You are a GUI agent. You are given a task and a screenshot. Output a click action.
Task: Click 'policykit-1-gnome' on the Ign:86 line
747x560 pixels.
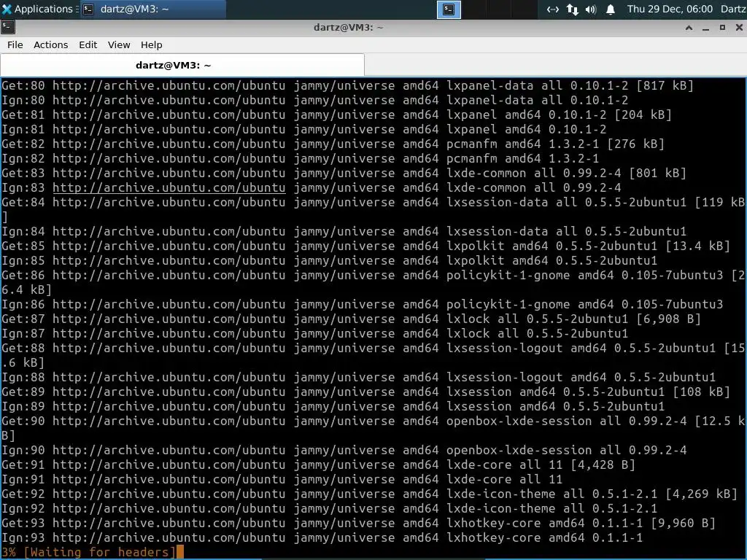click(508, 304)
